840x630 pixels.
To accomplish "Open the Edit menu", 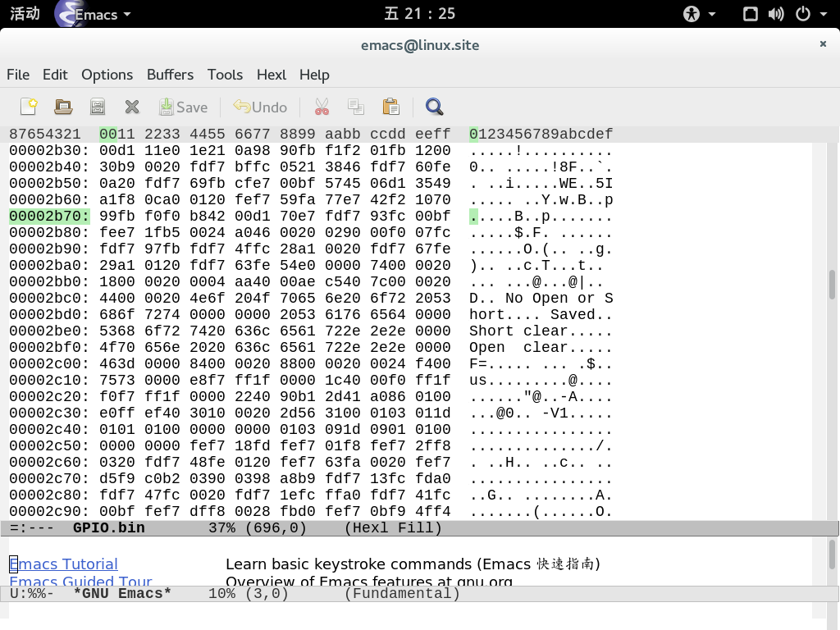I will [55, 75].
